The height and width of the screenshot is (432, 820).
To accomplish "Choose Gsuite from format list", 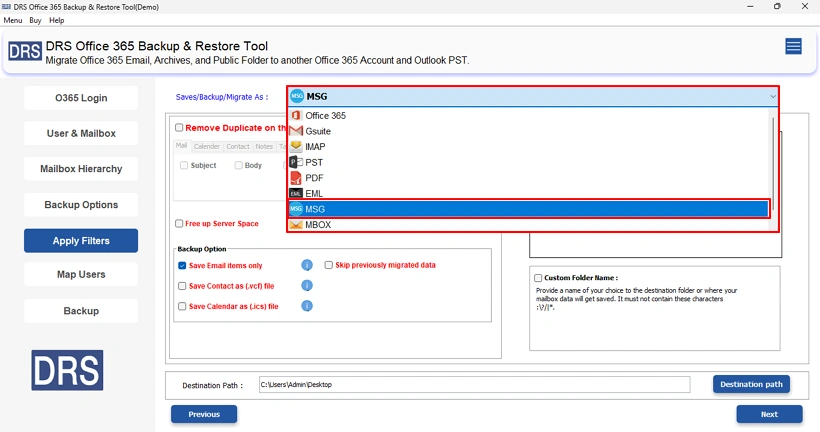I will (529, 131).
